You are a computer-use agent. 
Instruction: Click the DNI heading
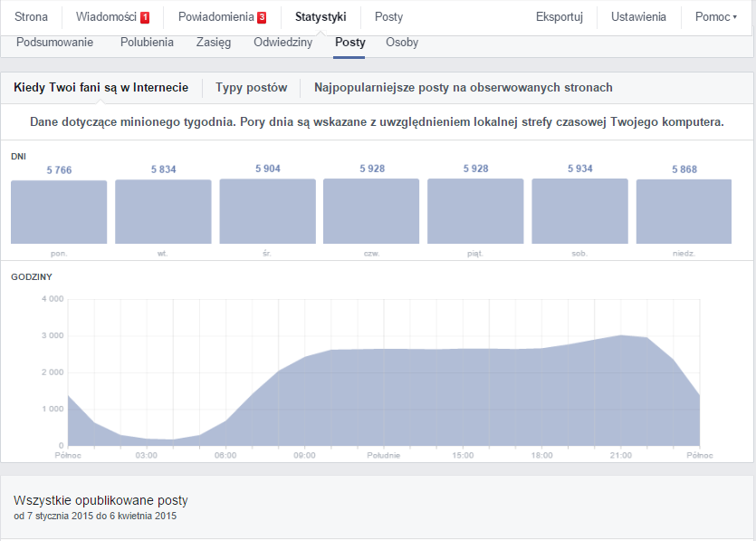coord(18,157)
